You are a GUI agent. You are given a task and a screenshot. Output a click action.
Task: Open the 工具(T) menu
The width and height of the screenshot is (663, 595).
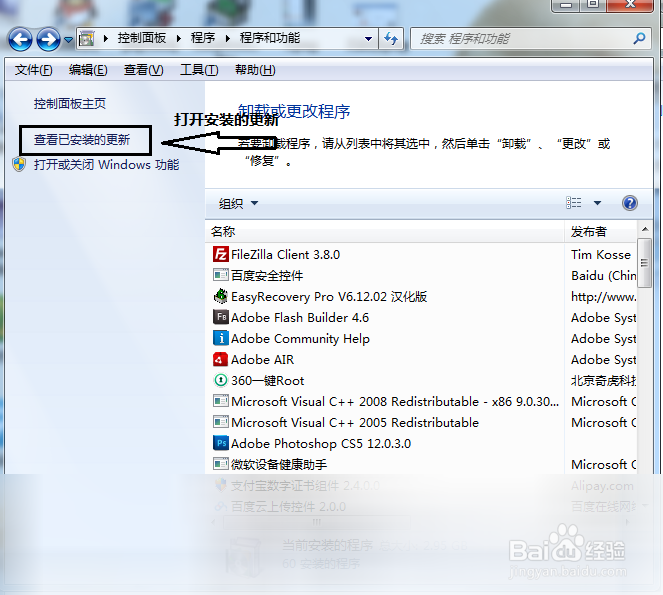[x=199, y=70]
